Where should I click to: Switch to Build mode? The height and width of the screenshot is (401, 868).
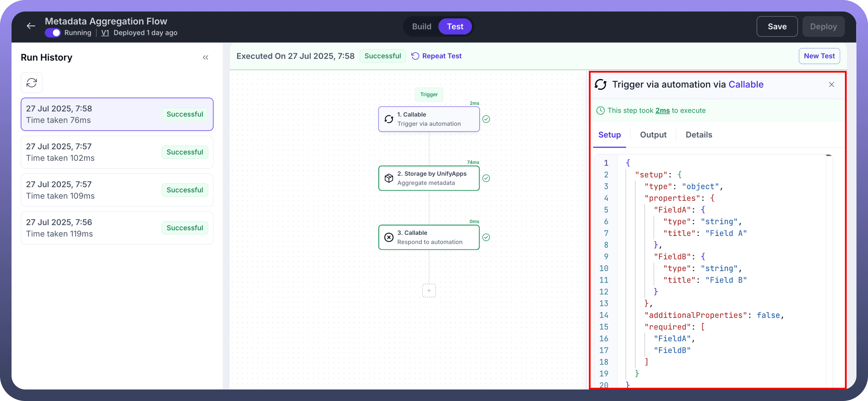click(x=422, y=27)
